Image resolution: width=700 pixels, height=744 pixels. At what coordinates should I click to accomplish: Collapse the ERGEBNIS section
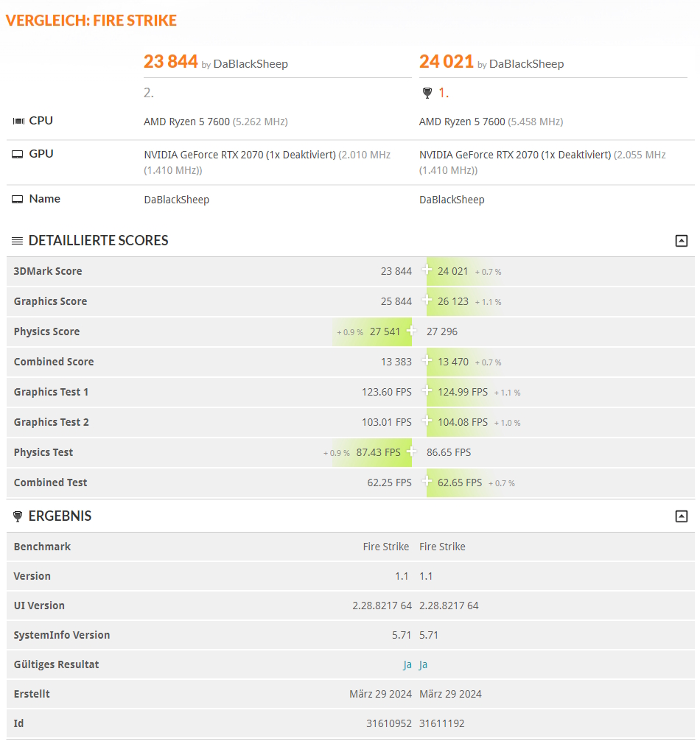click(x=682, y=516)
